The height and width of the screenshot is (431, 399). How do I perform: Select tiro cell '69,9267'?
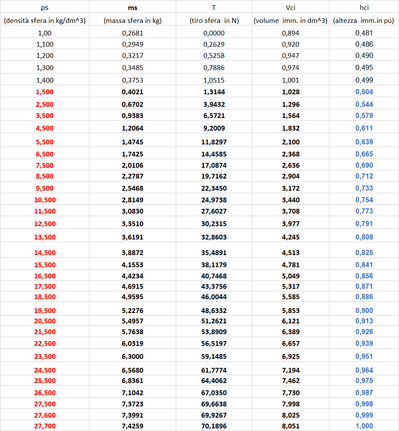[x=214, y=415]
